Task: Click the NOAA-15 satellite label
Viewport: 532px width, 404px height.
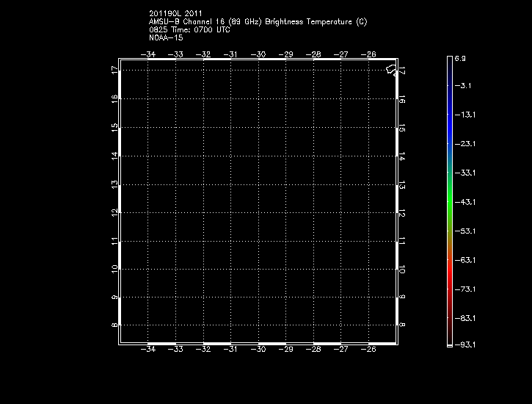Action: (x=164, y=37)
